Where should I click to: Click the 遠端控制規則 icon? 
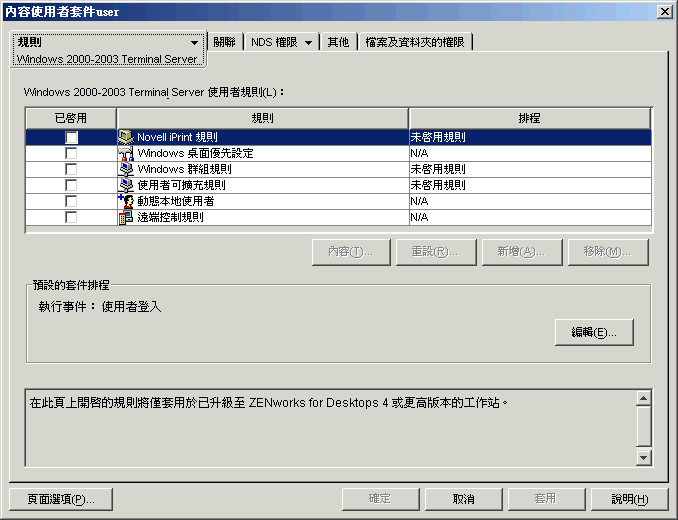tap(126, 217)
